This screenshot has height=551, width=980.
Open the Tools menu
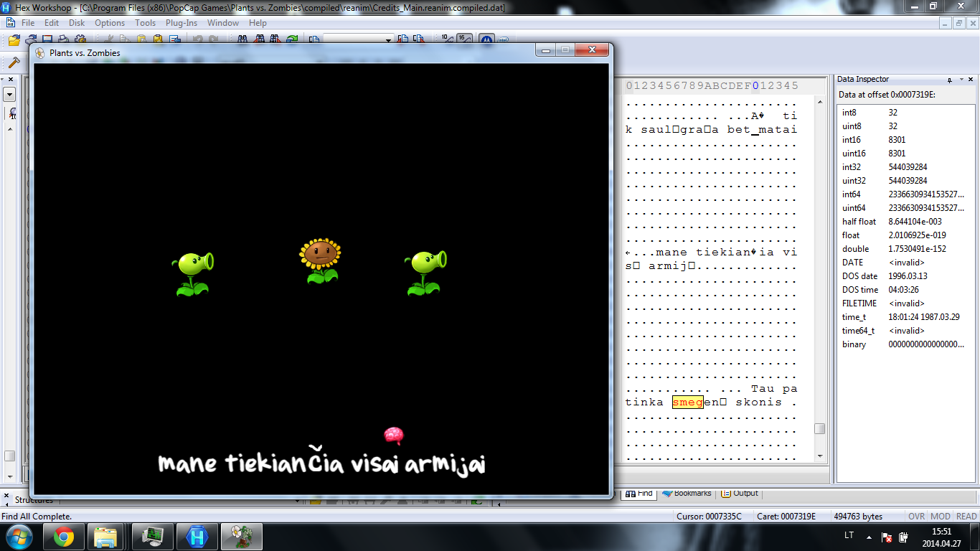point(145,23)
